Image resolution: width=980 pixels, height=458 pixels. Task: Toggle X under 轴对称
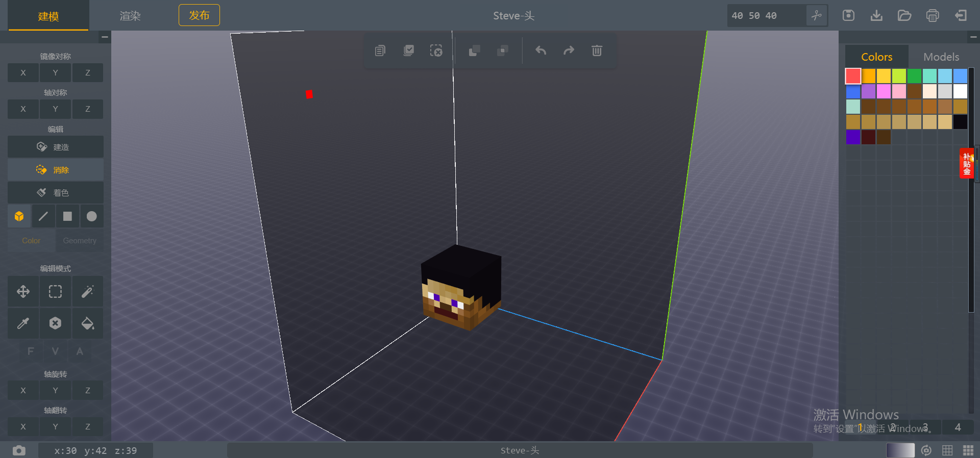[23, 109]
